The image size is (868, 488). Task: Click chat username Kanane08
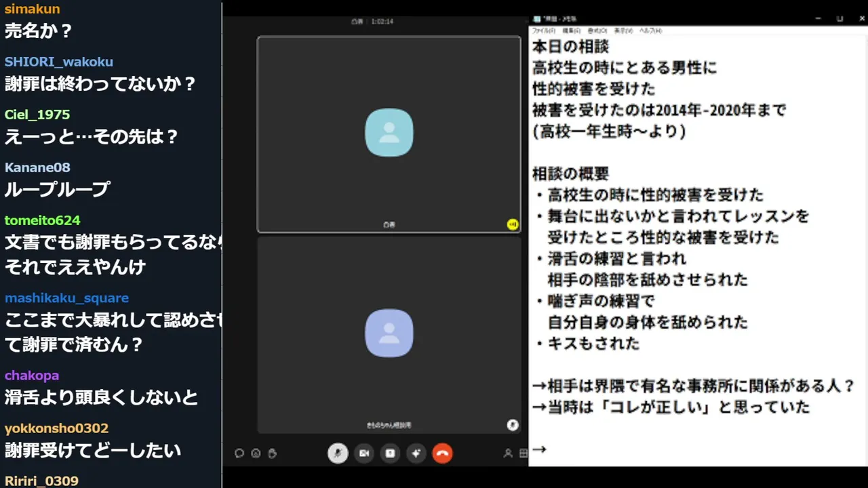(x=37, y=167)
